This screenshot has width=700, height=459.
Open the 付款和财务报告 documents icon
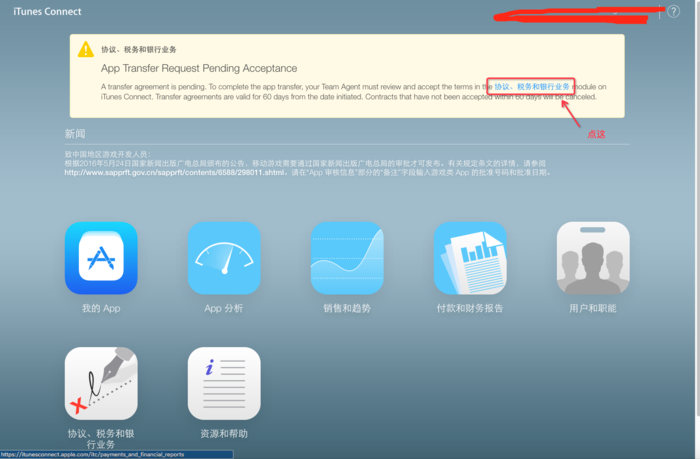coord(470,258)
